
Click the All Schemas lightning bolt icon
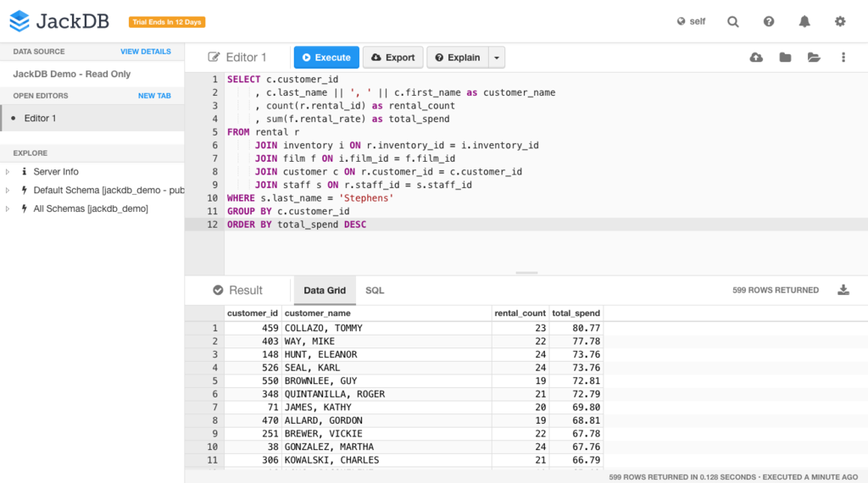24,208
